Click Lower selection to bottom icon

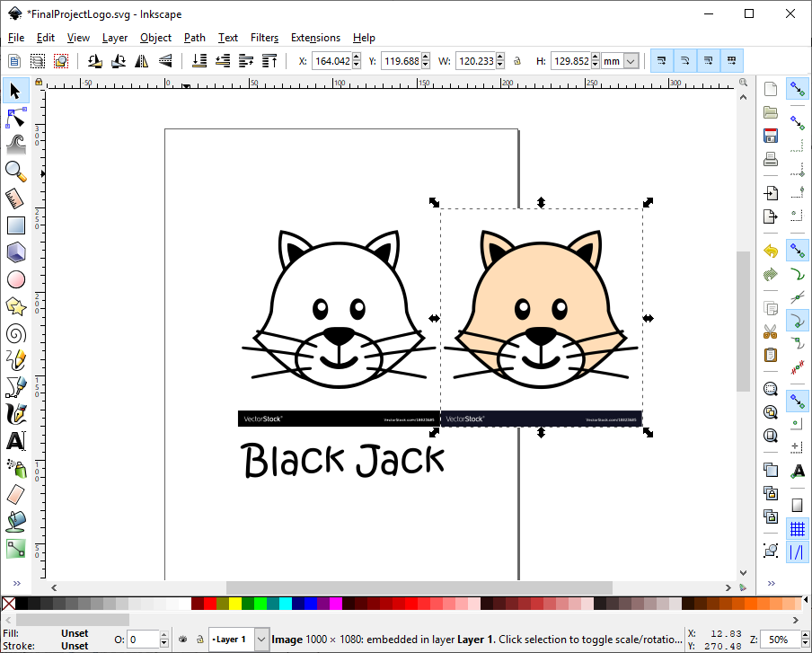tap(199, 61)
